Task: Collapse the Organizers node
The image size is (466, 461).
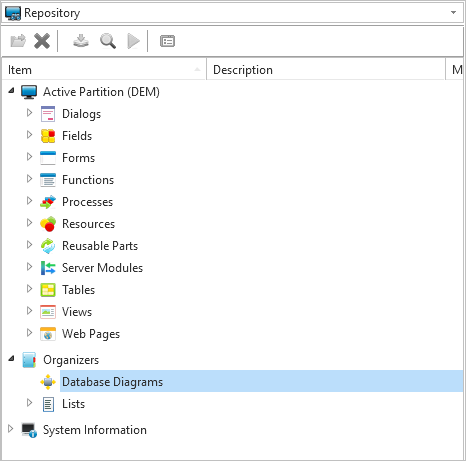Action: click(11, 358)
